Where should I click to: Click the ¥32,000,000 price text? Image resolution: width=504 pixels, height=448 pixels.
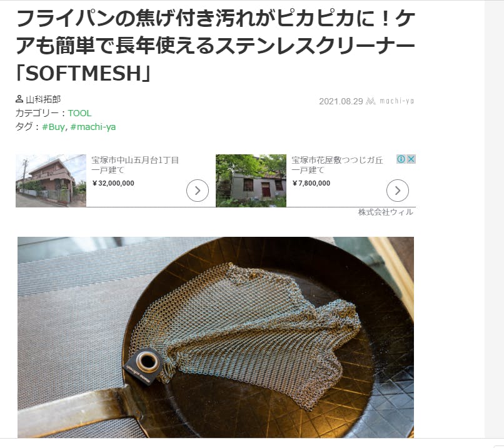point(113,183)
